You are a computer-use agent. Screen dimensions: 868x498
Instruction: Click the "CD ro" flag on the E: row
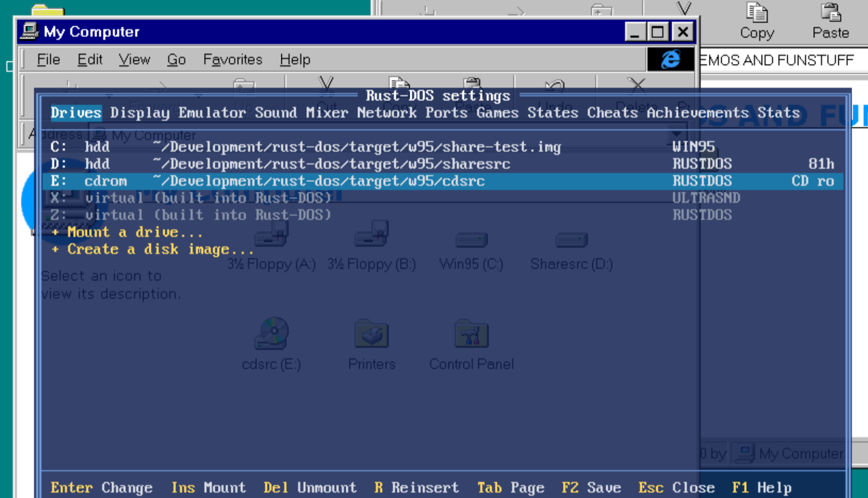coord(813,181)
